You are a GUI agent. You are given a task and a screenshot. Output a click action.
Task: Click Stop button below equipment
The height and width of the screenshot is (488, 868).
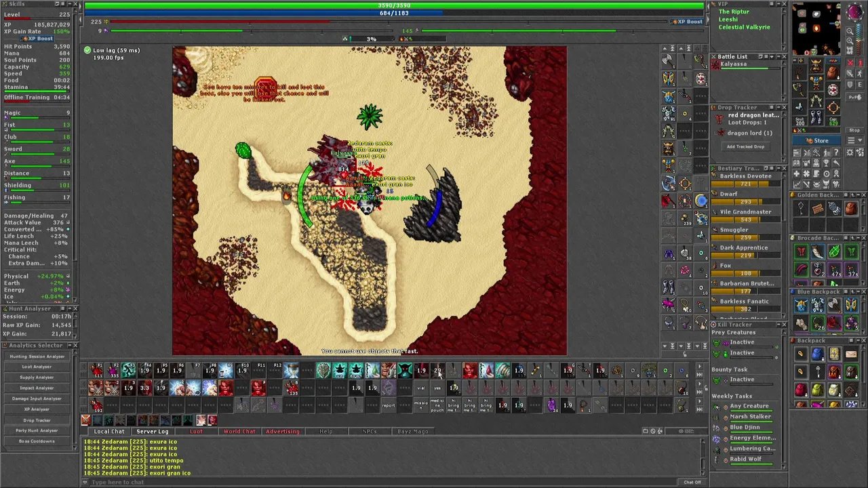[x=854, y=130]
